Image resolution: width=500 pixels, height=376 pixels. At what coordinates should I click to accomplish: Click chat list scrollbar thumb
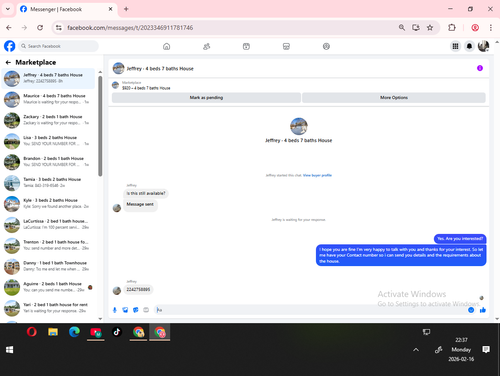pyautogui.click(x=100, y=126)
